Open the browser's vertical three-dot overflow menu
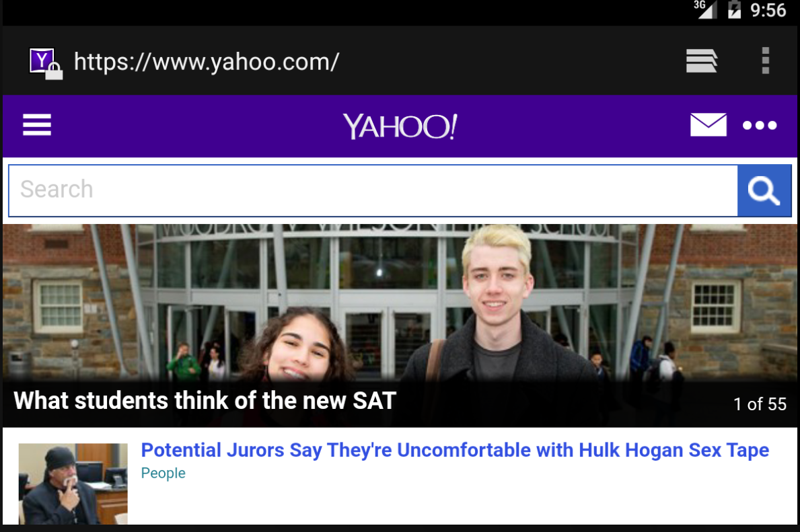 [765, 61]
